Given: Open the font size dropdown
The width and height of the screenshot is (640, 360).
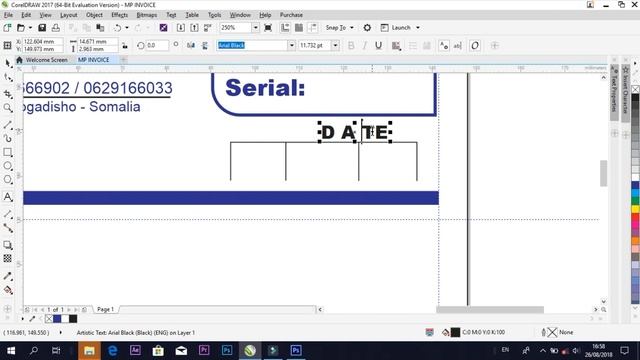Looking at the screenshot, I should 335,45.
